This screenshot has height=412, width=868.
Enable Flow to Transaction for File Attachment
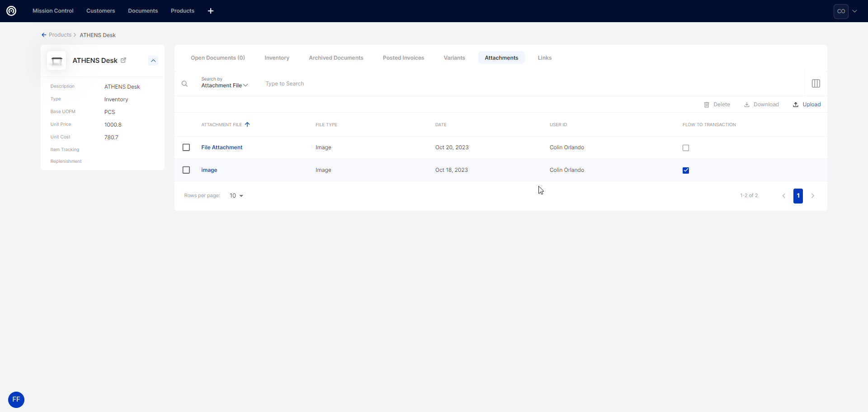coord(686,148)
